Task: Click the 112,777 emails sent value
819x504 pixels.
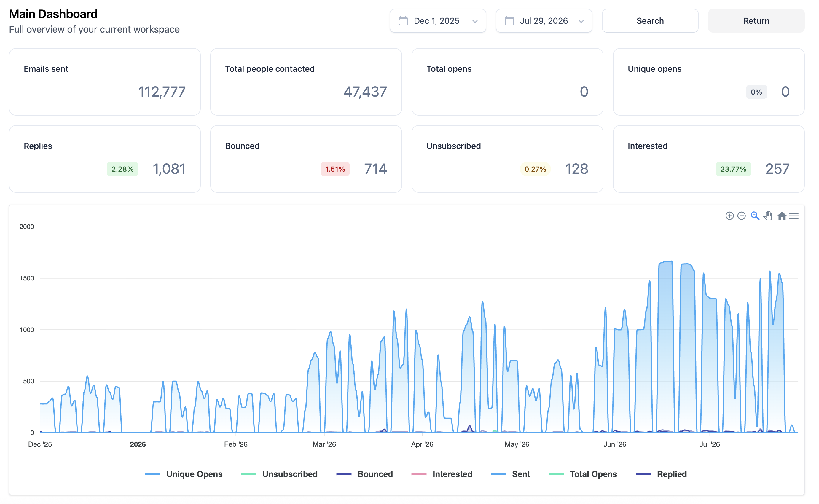Action: coord(162,92)
